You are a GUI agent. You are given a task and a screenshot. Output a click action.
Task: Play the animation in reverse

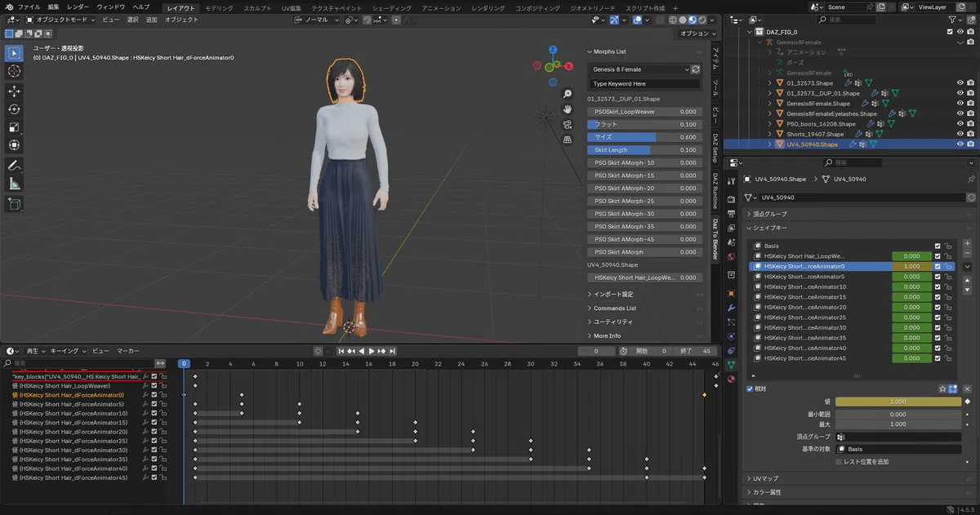tap(361, 351)
